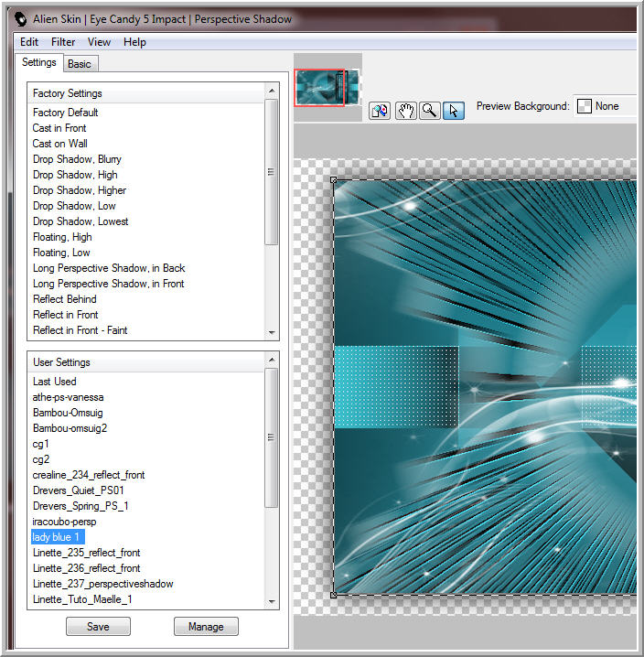The width and height of the screenshot is (644, 657).
Task: Select Bambou-Omsuig user setting
Action: pos(68,413)
